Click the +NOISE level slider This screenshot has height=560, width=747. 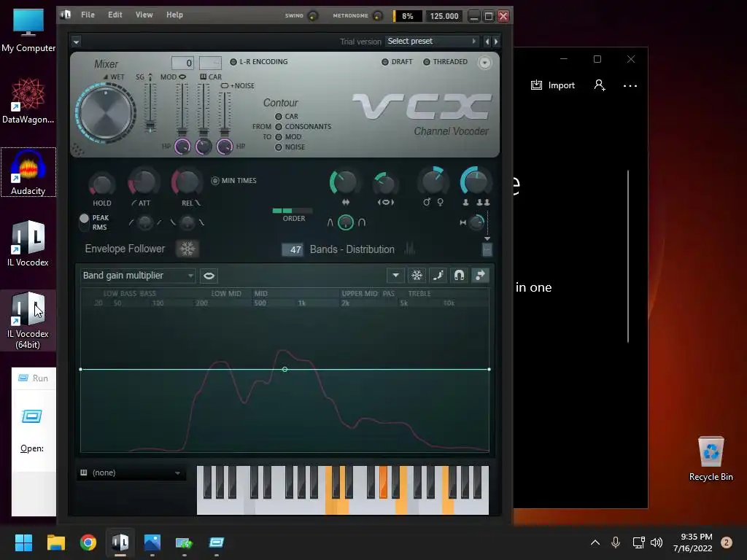(x=225, y=114)
